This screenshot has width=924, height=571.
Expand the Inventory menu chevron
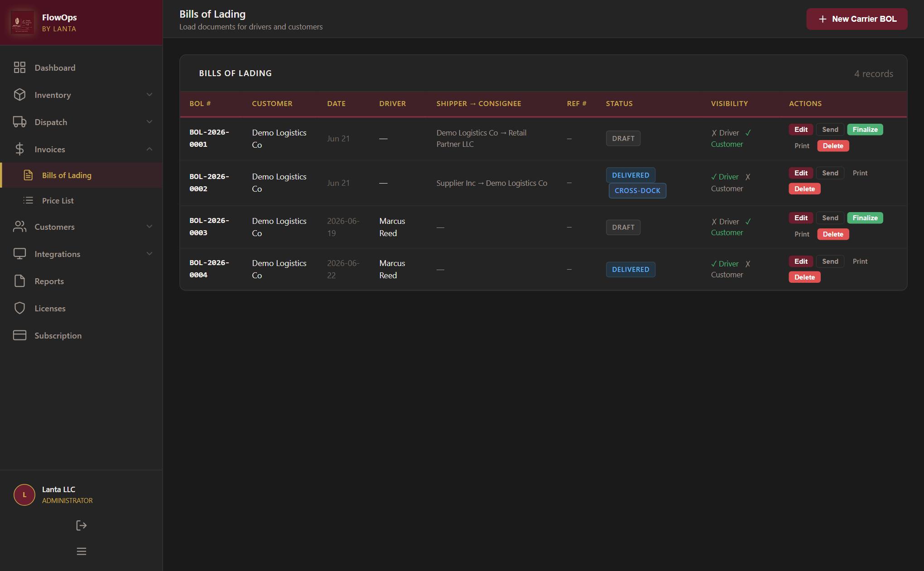[x=149, y=95]
